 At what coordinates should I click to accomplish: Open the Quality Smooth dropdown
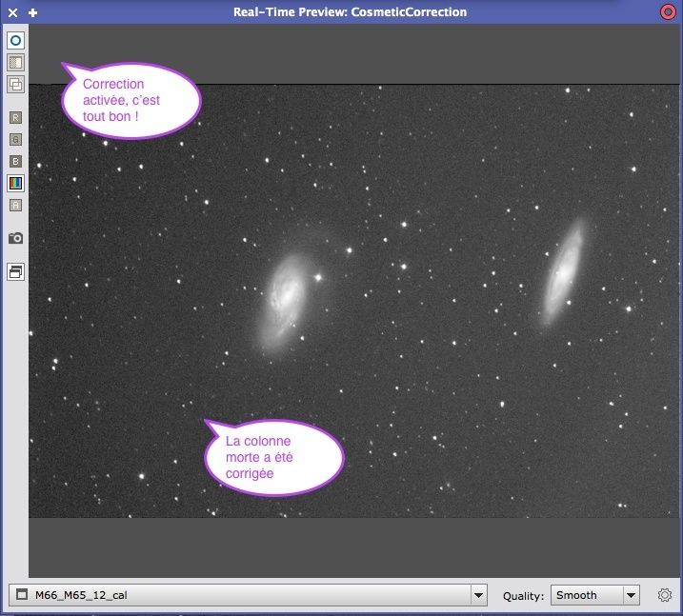click(595, 595)
